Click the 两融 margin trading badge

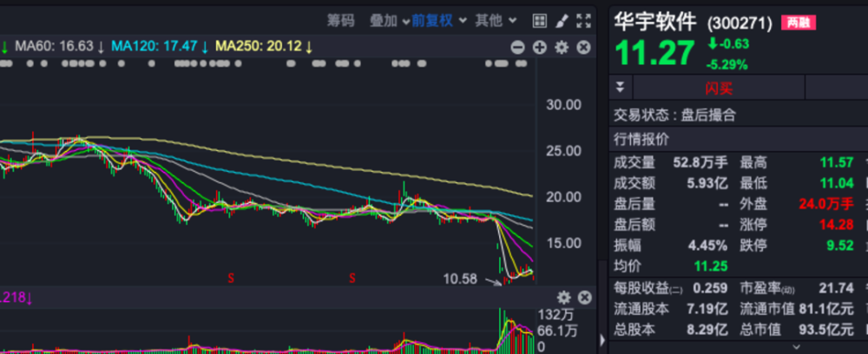[799, 23]
